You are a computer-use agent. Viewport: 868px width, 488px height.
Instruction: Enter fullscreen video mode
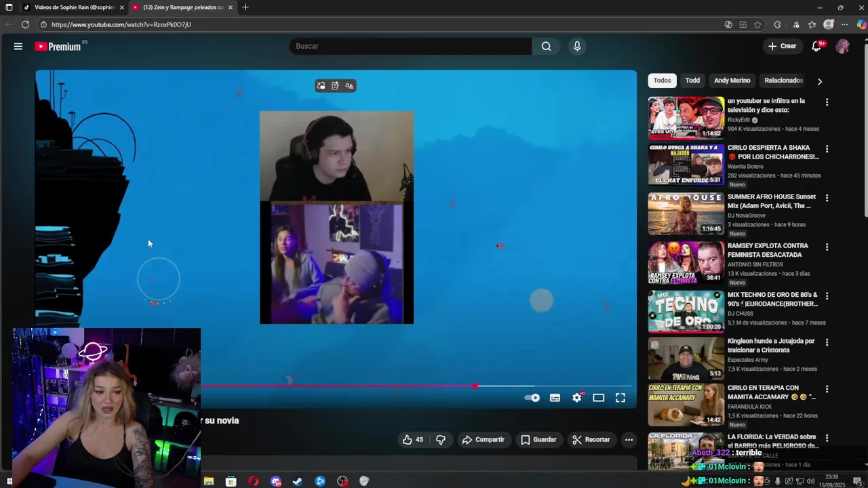pos(620,398)
